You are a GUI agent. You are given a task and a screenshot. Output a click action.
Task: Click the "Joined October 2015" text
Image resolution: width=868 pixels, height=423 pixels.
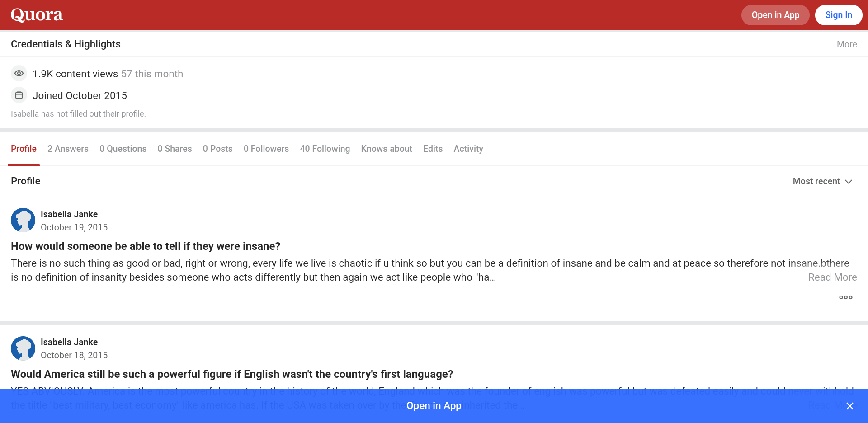80,95
